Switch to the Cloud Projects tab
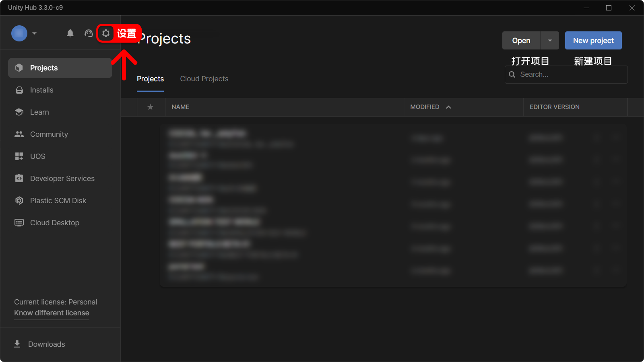 [204, 79]
